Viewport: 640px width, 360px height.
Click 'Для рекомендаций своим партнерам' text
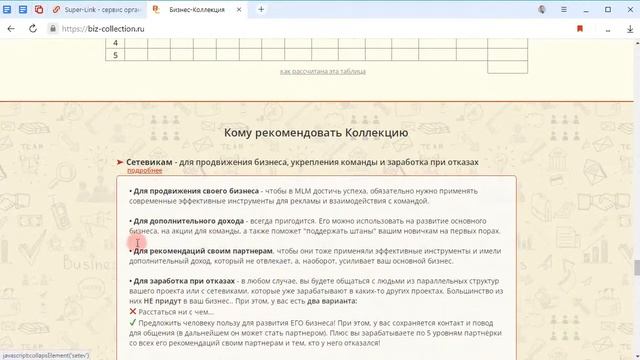pos(203,251)
